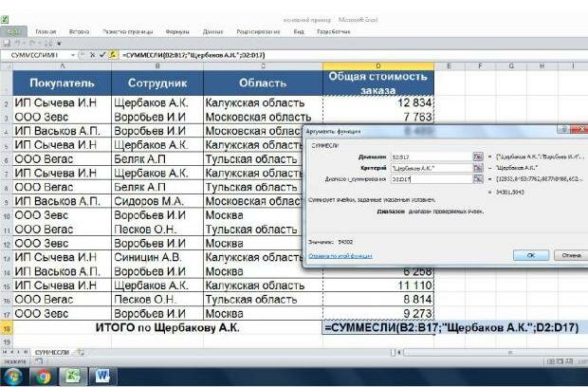Select column E header
Image resolution: width=588 pixels, height=387 pixels.
coord(450,66)
